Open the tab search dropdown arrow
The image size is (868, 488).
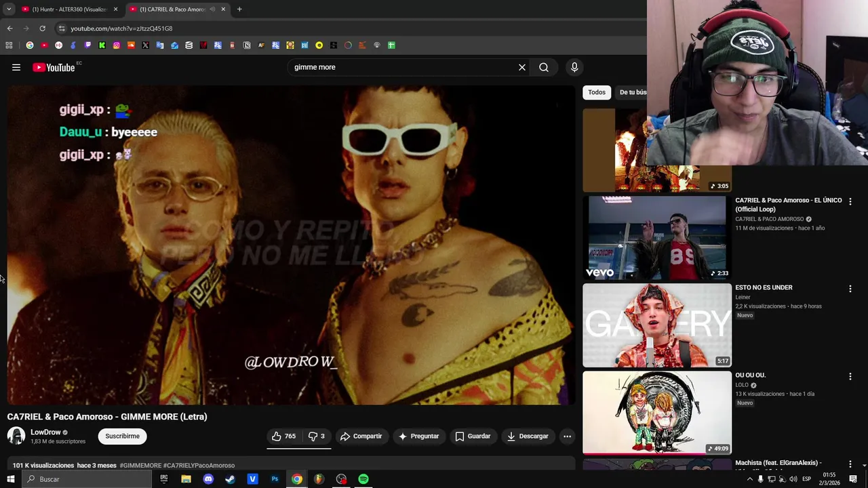point(9,9)
